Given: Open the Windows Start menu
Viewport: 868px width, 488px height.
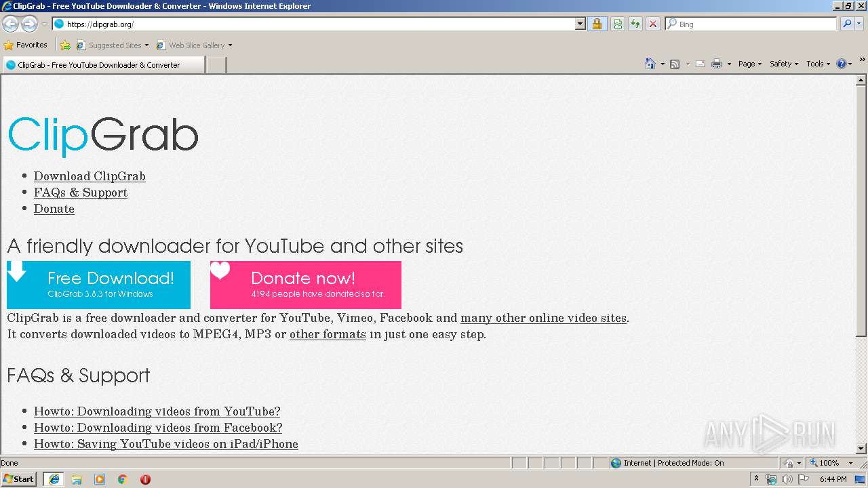Looking at the screenshot, I should pos(19,479).
